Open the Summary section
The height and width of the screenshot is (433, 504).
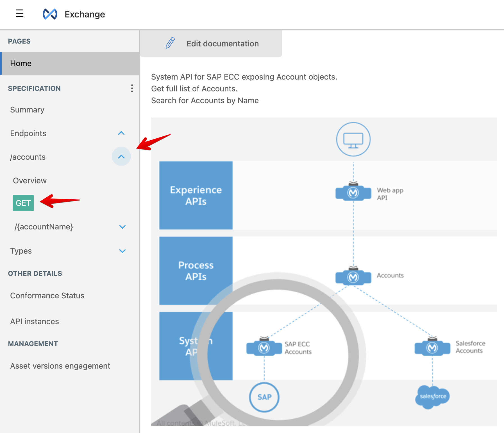click(27, 110)
